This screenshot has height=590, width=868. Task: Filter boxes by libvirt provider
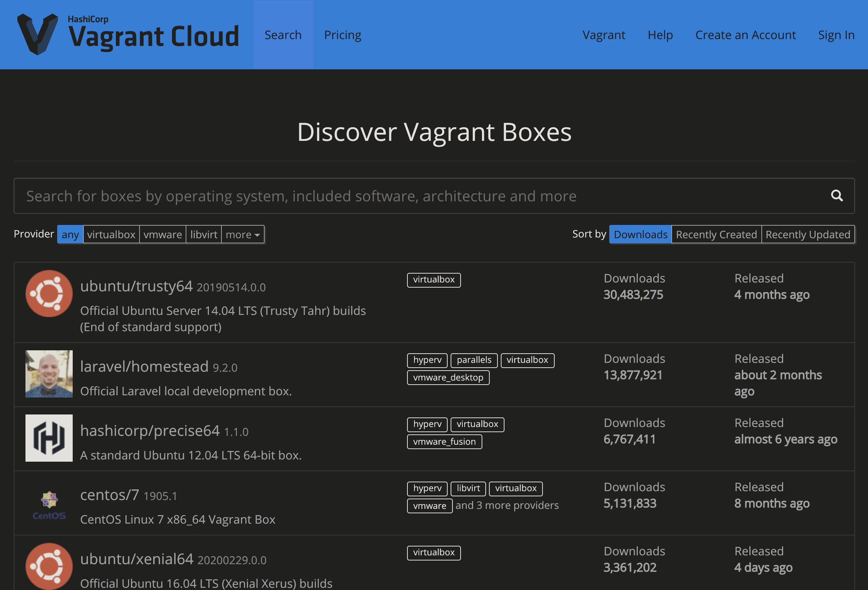[204, 235]
